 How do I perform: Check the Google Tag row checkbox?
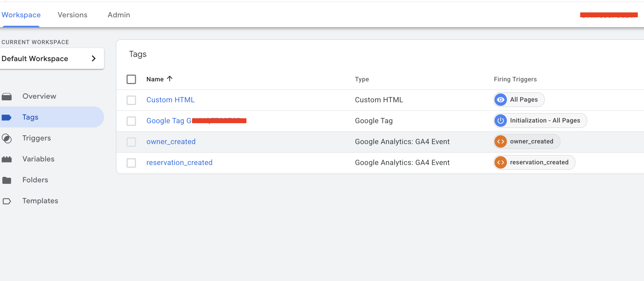point(131,121)
